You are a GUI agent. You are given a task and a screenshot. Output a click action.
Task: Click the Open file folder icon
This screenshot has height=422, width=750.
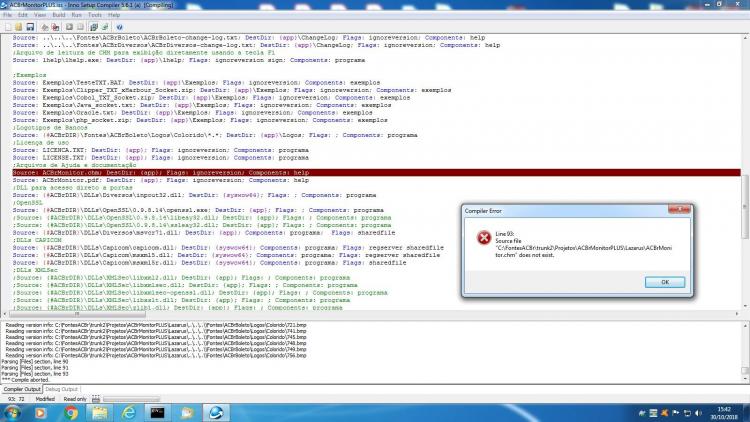pos(19,27)
